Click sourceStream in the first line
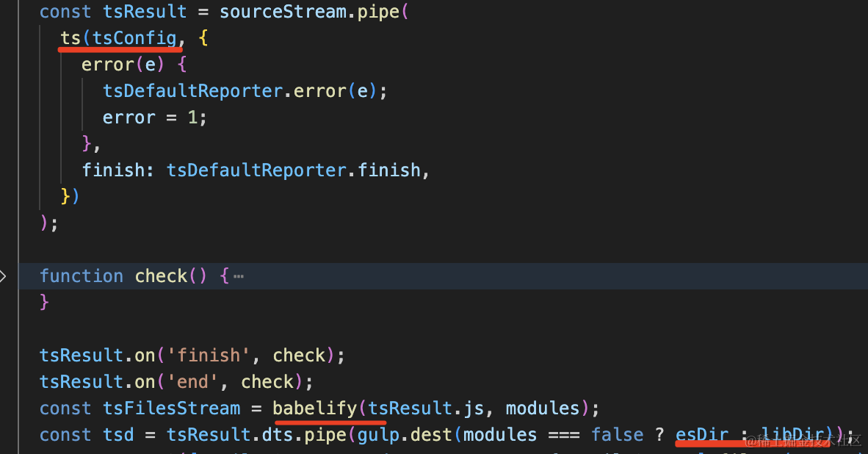The image size is (868, 454). [283, 12]
